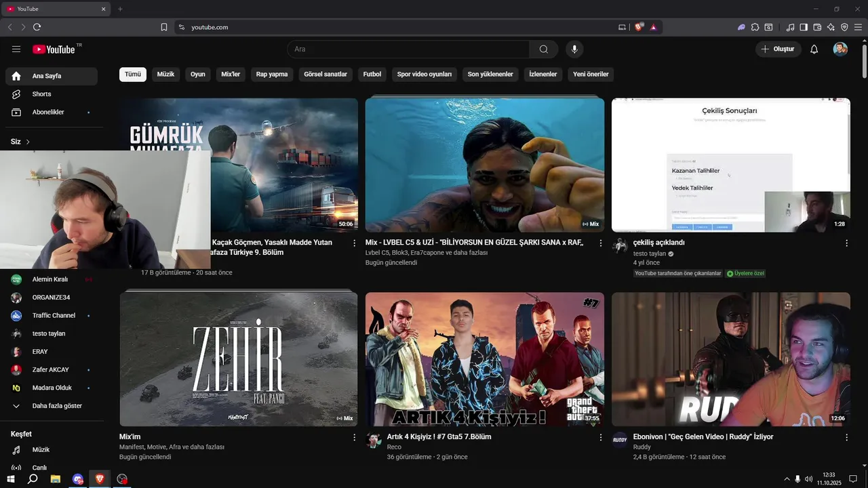This screenshot has height=488, width=868.
Task: Select the Mix'ler filter chip
Action: pyautogui.click(x=231, y=74)
